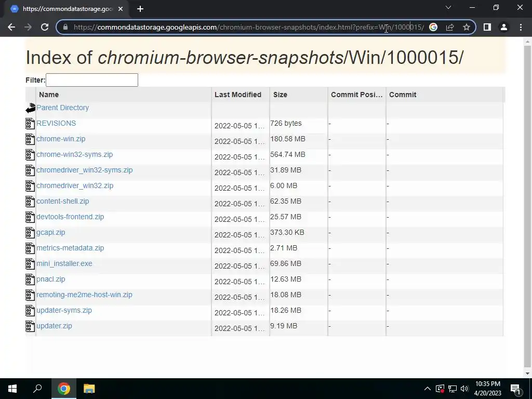Download chrome-win.zip
Viewport: 532px width, 399px height.
pyautogui.click(x=61, y=139)
